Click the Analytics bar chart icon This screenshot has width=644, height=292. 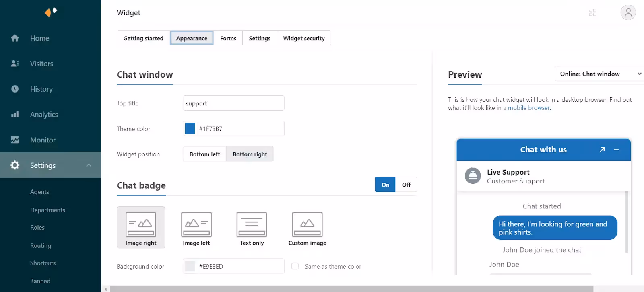[x=15, y=114]
